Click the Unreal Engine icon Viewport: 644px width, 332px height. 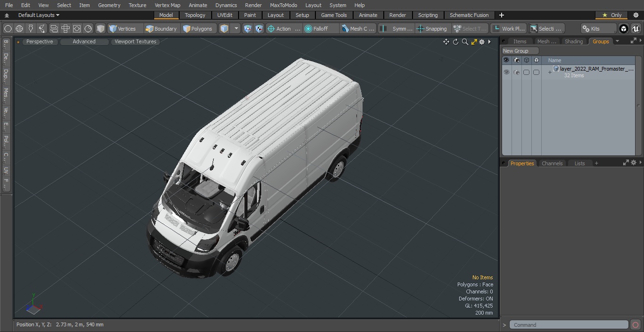[636, 29]
